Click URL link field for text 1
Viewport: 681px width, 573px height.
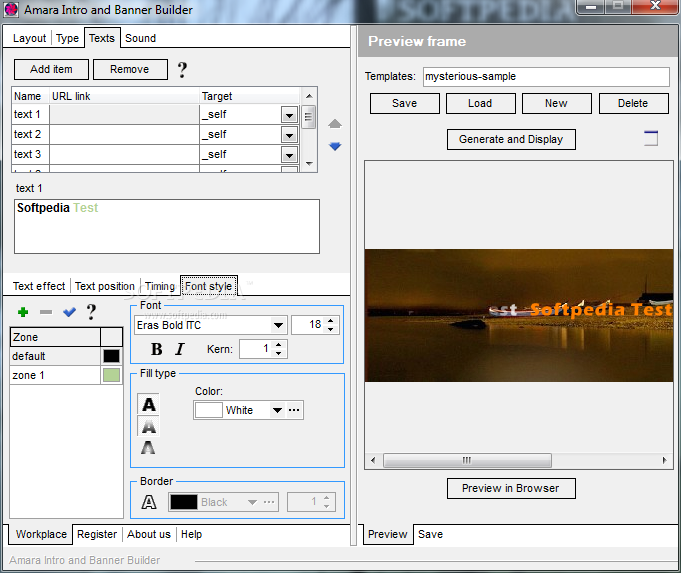[x=124, y=115]
